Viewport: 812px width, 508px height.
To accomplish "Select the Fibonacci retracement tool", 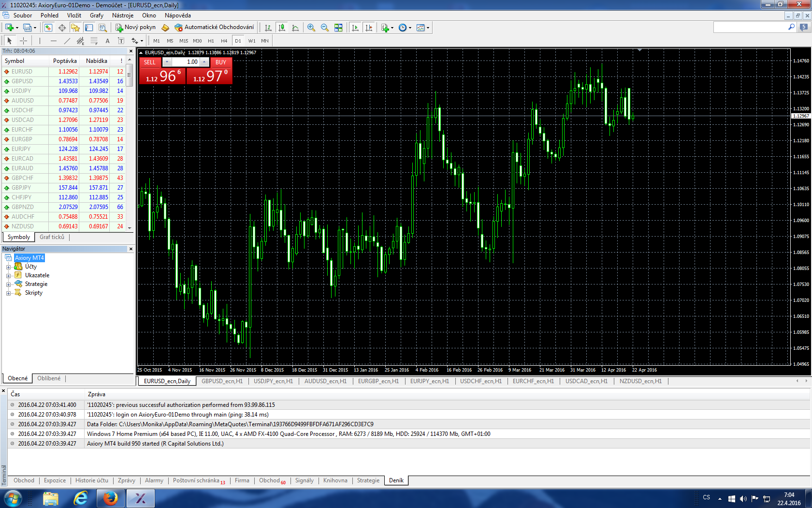I will pyautogui.click(x=94, y=41).
